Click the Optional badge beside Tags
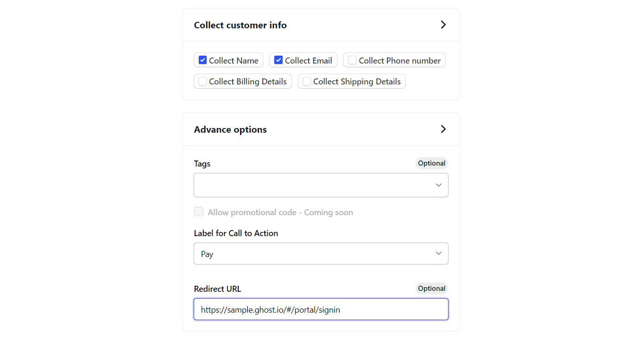 [432, 163]
